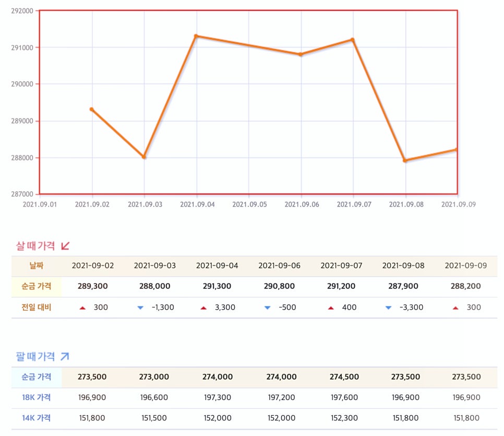The width and height of the screenshot is (504, 436).
Task: Click the 14K 가격 row label
Action: click(x=36, y=418)
